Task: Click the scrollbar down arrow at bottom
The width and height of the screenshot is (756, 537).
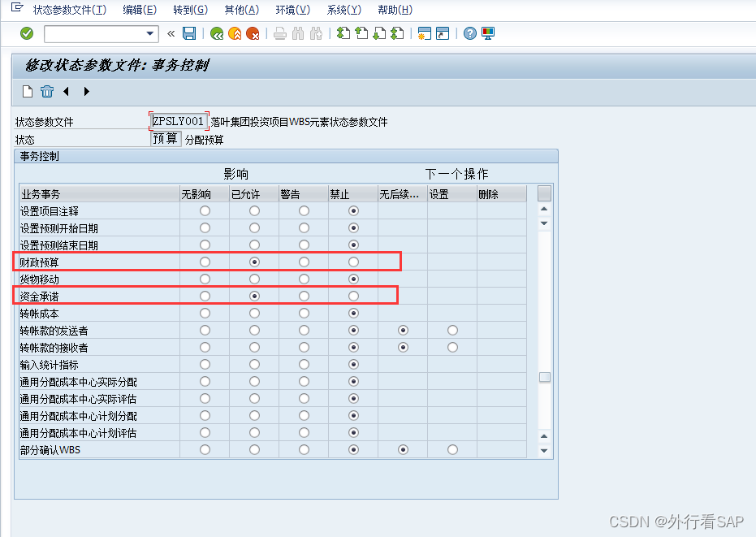Action: tap(544, 451)
